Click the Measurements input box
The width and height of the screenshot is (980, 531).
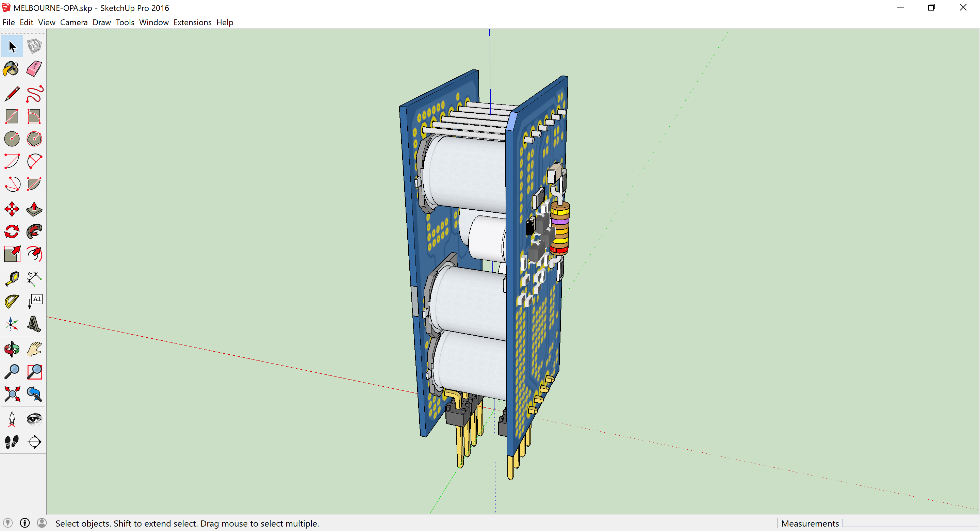910,523
